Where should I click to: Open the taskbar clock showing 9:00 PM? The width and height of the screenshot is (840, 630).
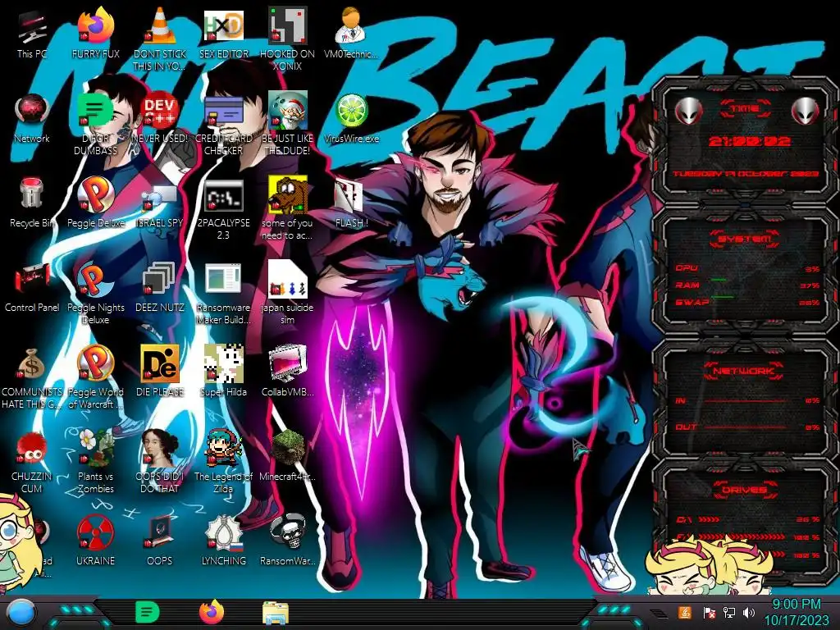[796, 612]
